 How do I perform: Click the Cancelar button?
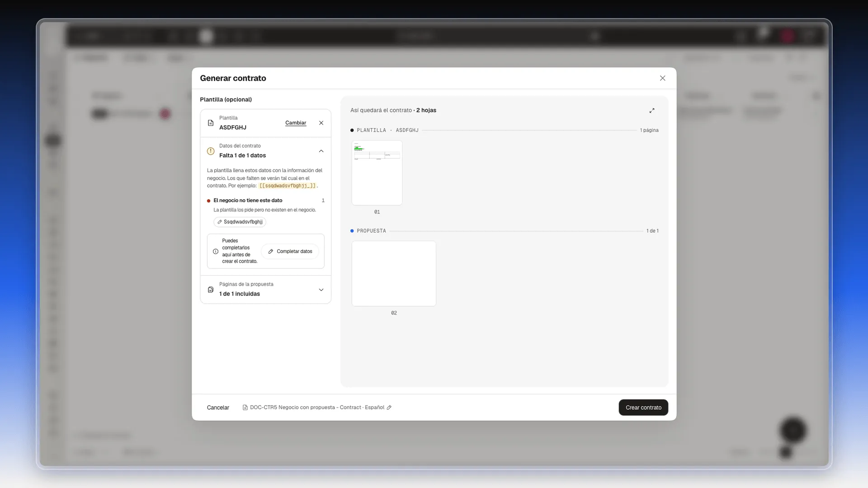[218, 408]
